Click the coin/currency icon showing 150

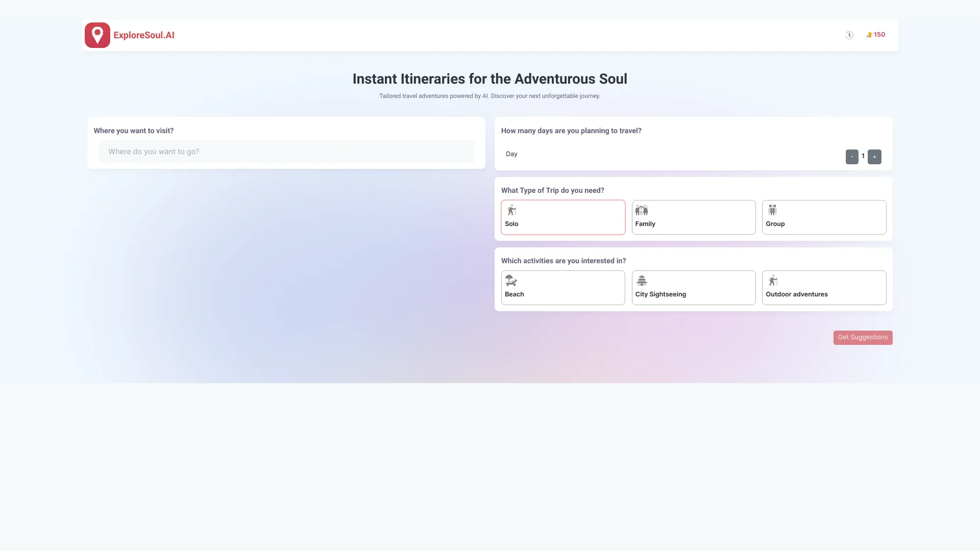pos(869,34)
